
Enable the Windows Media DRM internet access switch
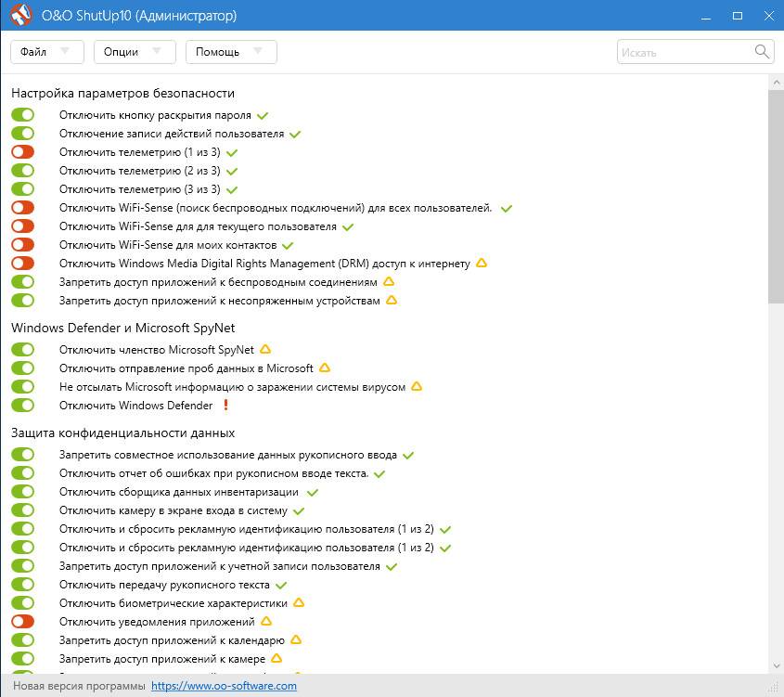23,263
